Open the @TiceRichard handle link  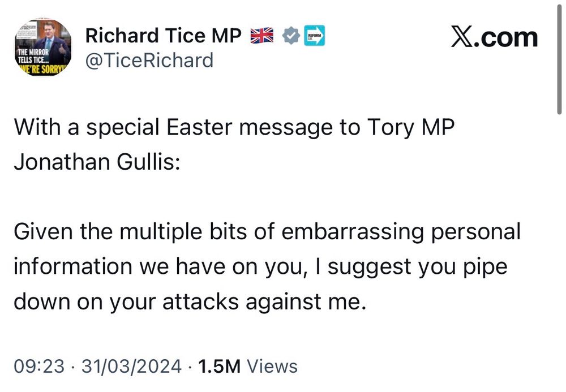(149, 59)
